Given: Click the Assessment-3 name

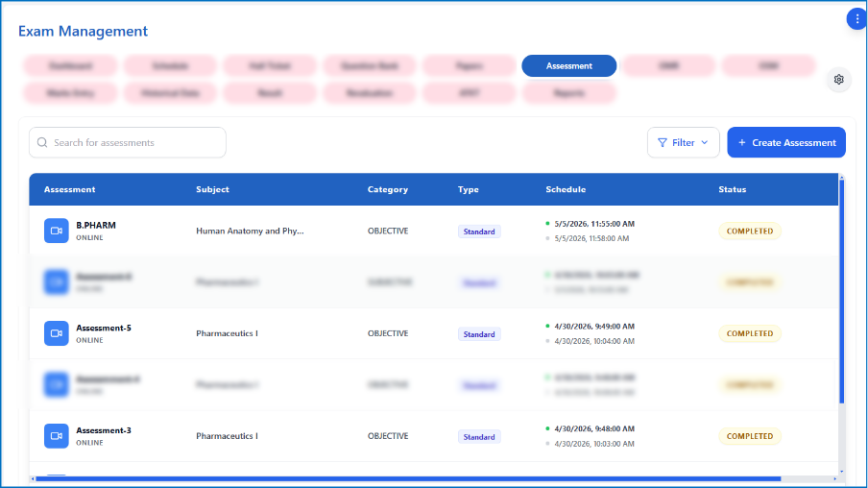Looking at the screenshot, I should click(x=104, y=430).
